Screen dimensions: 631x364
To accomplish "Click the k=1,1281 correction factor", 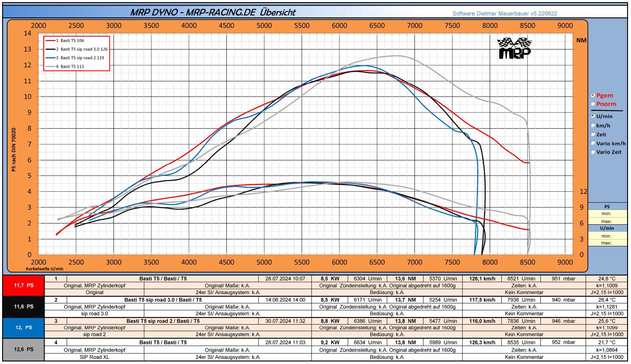I will tap(606, 306).
